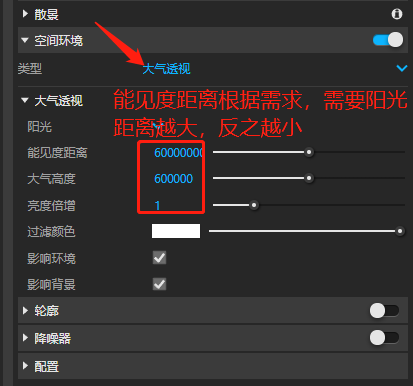Image resolution: width=413 pixels, height=386 pixels.
Task: Collapse the 大气透视 subsection
Action: (25, 100)
